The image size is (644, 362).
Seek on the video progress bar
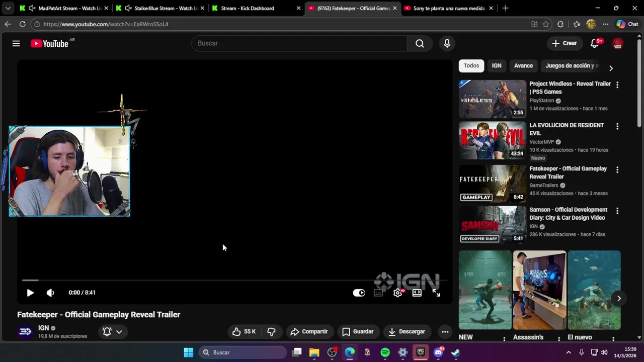pyautogui.click(x=234, y=280)
